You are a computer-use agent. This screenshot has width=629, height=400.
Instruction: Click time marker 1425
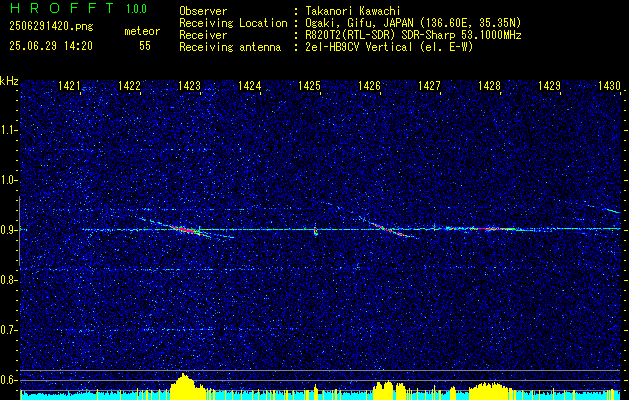point(309,85)
